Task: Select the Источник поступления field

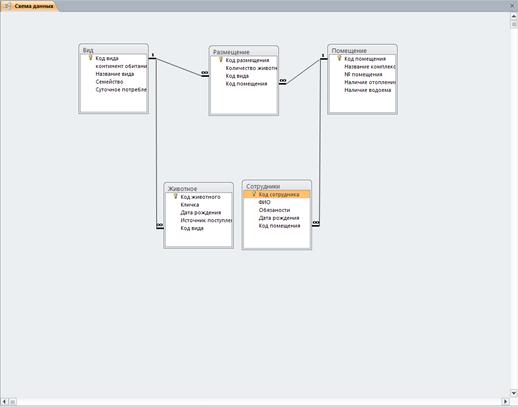Action: tap(199, 220)
